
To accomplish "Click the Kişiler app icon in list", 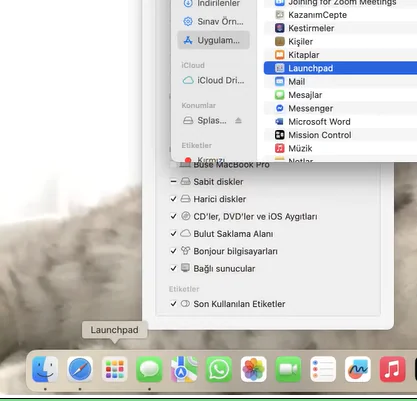I will point(279,41).
